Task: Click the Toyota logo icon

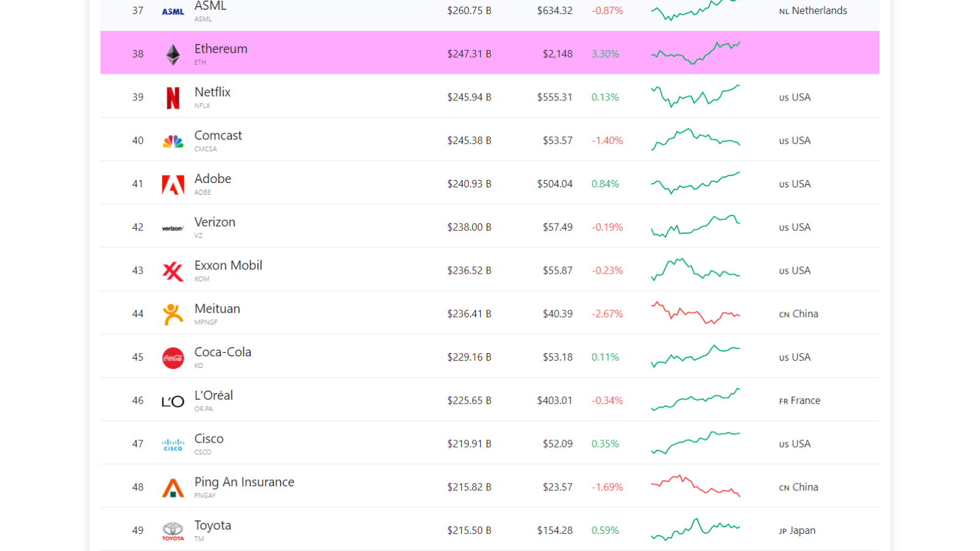Action: (173, 531)
